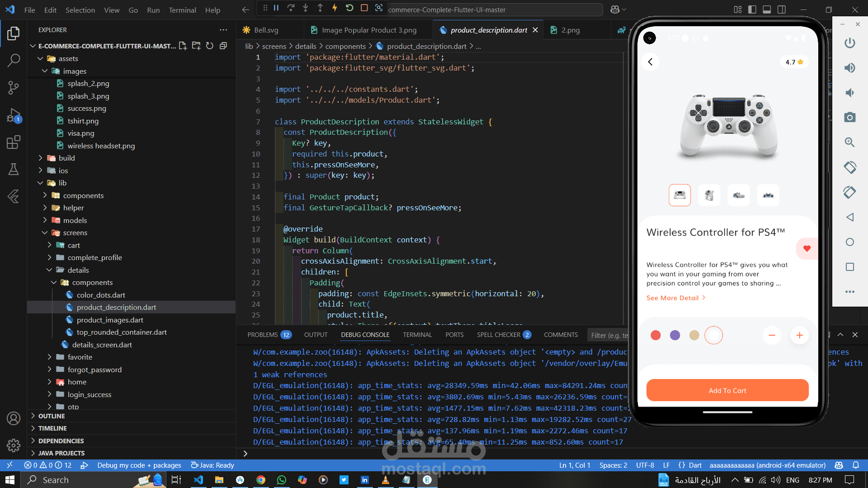Click the emulator power button
Screen dimensions: 868x488
click(850, 43)
